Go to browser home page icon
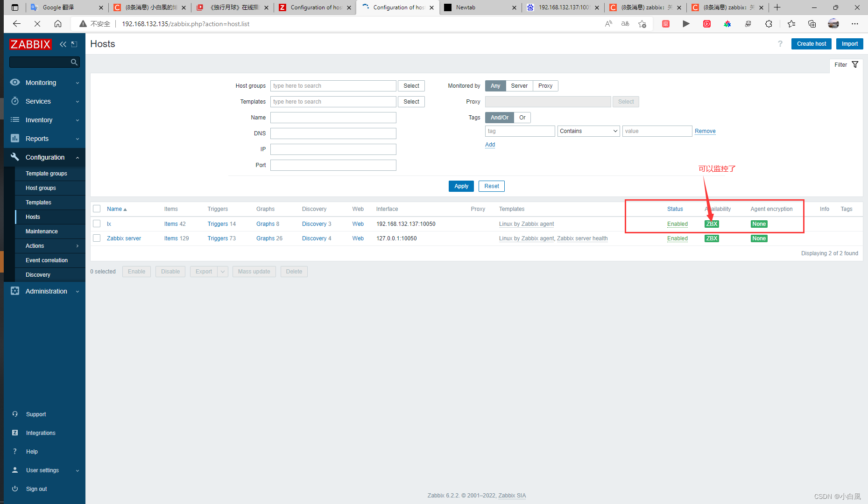Screen dimensions: 868x504 pos(58,23)
